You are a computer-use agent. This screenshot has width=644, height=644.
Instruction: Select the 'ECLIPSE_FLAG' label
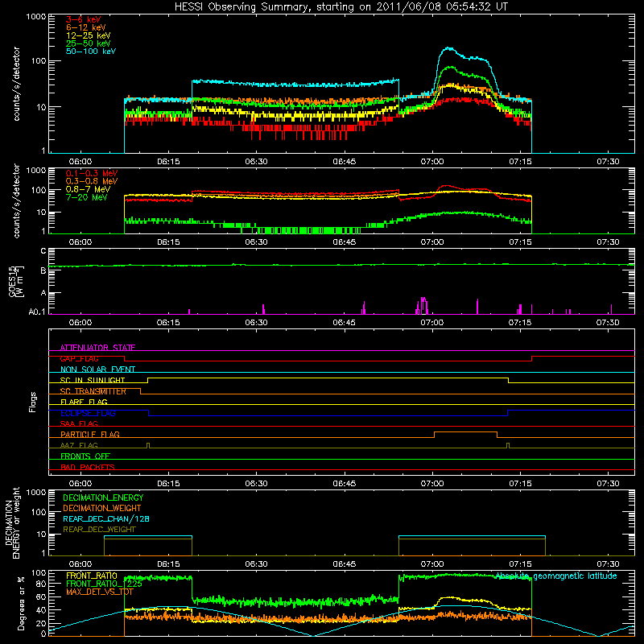88,413
